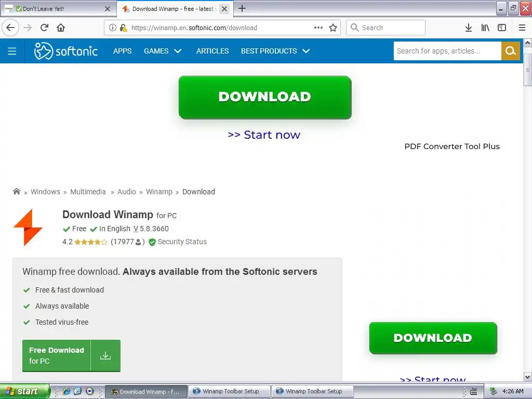Click the version 5.8.3660 text
This screenshot has width=532, height=399.
click(151, 229)
